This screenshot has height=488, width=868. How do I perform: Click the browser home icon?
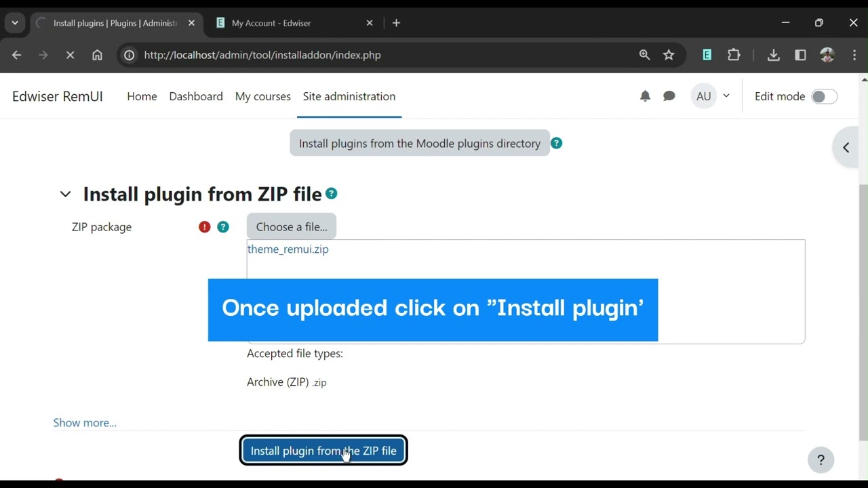click(97, 55)
